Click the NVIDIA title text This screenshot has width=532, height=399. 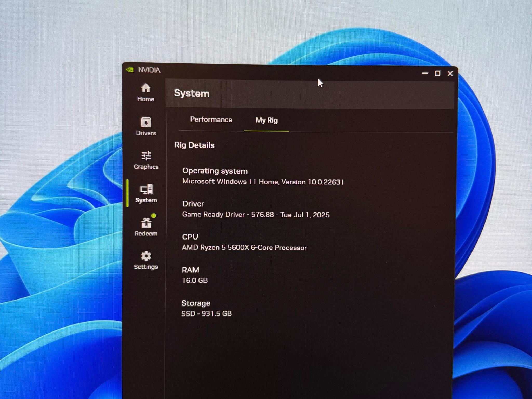coord(149,70)
